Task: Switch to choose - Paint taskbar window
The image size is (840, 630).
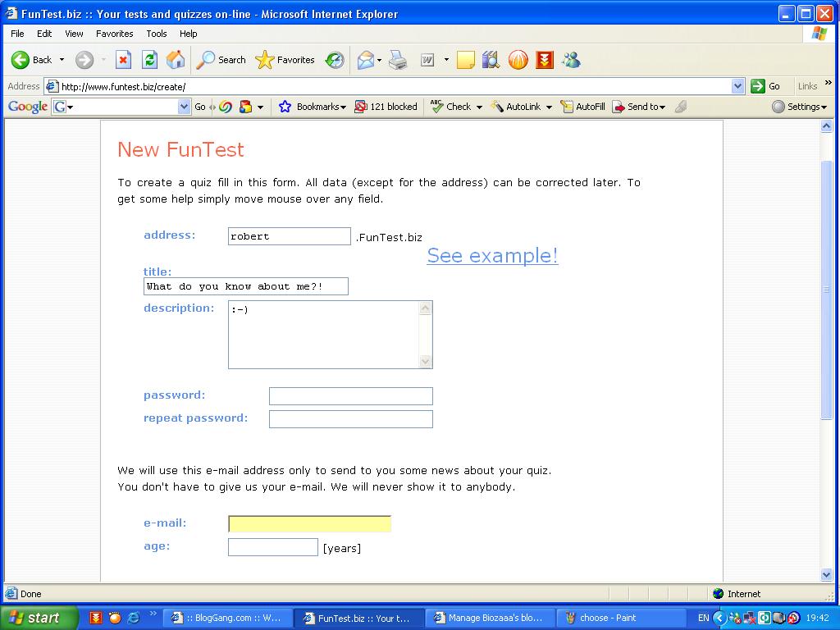Action: [620, 618]
